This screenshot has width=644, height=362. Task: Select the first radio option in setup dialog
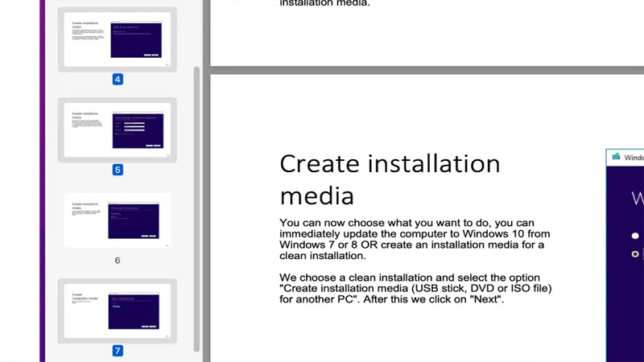(x=635, y=236)
